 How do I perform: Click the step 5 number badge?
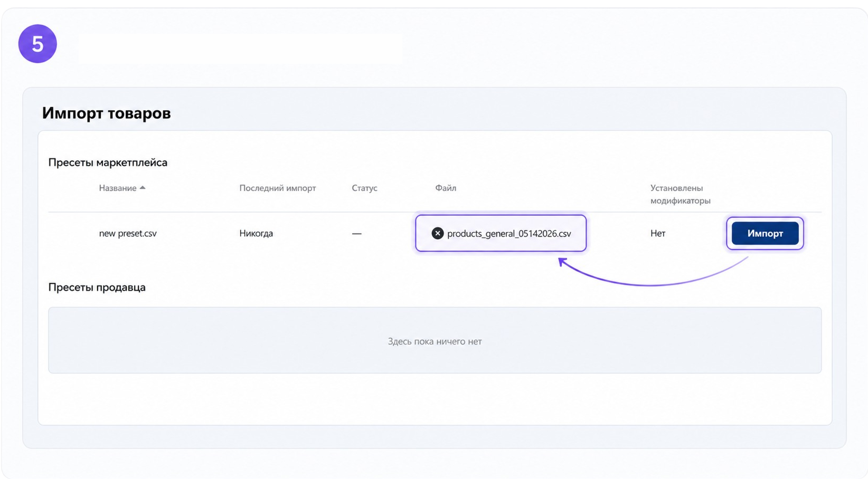(37, 44)
